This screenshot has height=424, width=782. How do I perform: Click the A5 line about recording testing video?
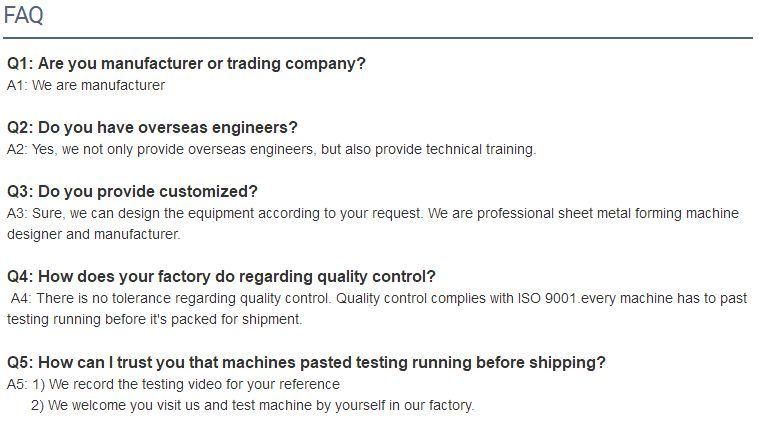point(173,385)
